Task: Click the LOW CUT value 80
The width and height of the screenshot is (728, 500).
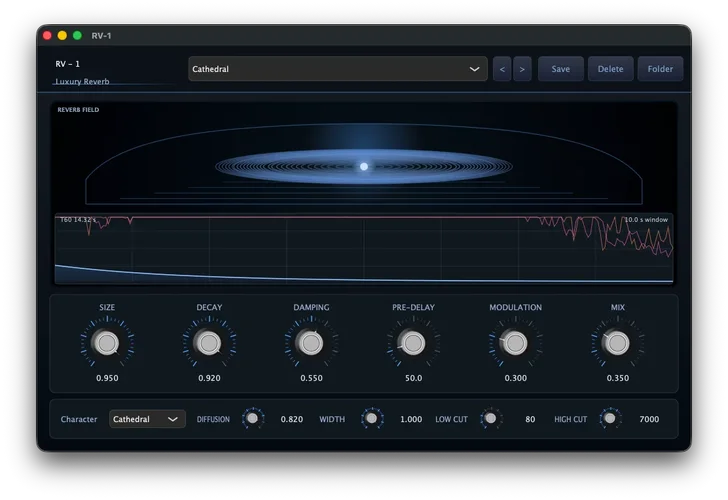Action: tap(530, 419)
